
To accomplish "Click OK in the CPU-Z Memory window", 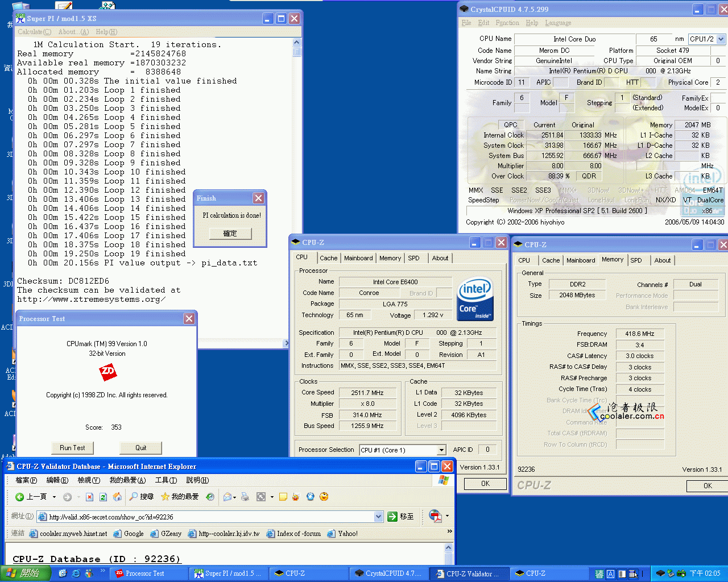I will click(x=708, y=486).
